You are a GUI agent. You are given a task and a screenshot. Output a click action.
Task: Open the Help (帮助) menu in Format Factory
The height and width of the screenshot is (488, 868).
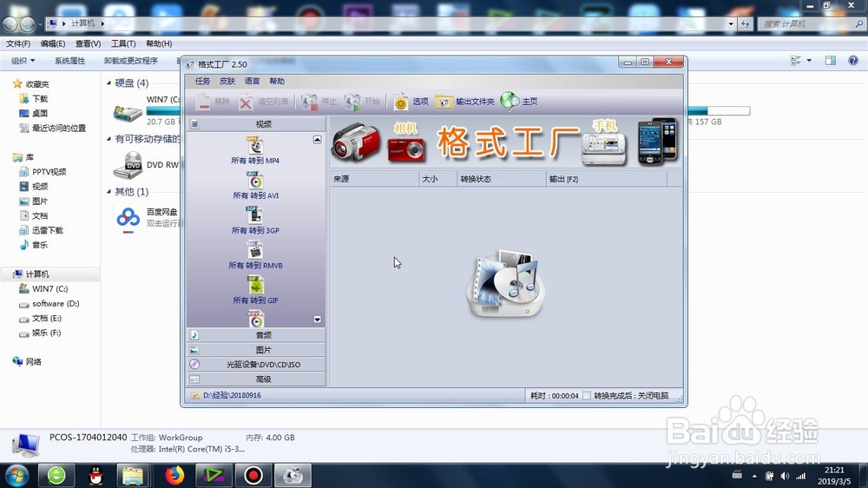(x=277, y=82)
